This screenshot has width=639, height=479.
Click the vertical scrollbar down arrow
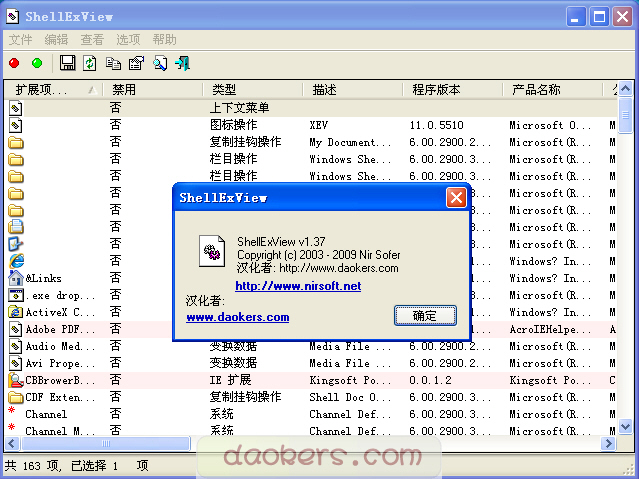625,427
